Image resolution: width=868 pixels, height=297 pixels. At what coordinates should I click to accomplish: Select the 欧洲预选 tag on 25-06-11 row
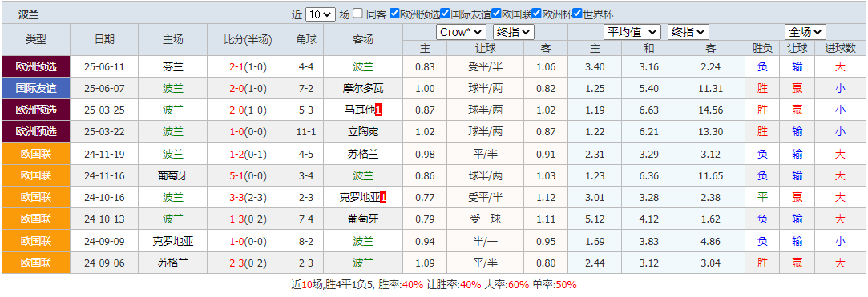[36, 67]
